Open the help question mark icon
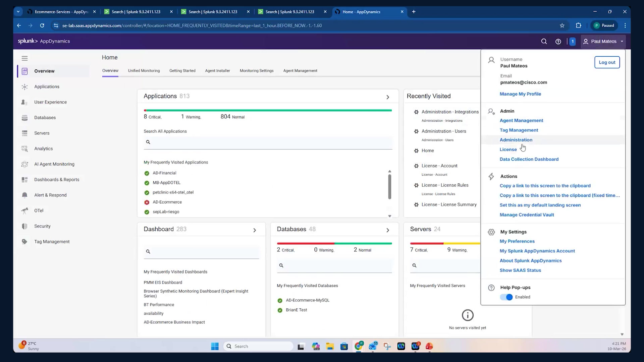 (558, 42)
